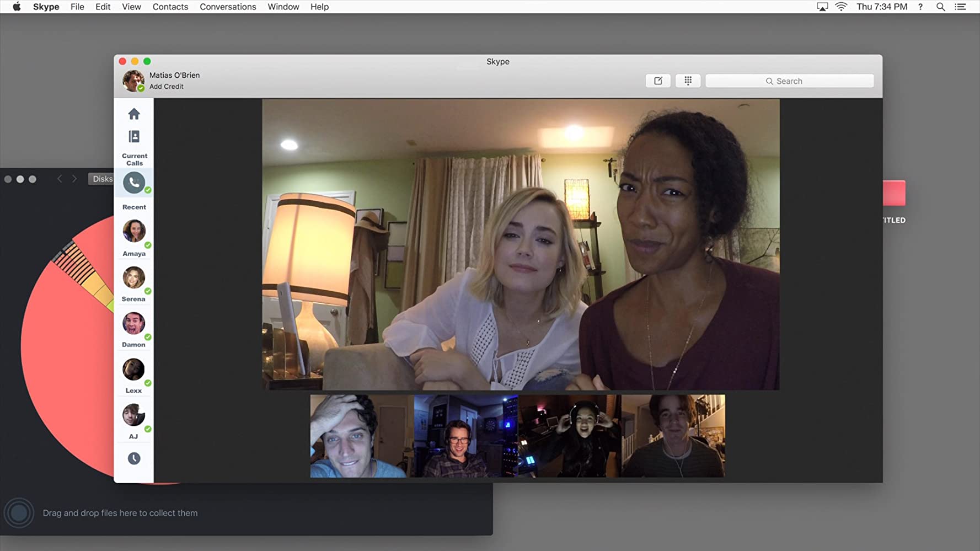This screenshot has height=551, width=980.
Task: Open the history clock icon in sidebar
Action: [x=134, y=458]
